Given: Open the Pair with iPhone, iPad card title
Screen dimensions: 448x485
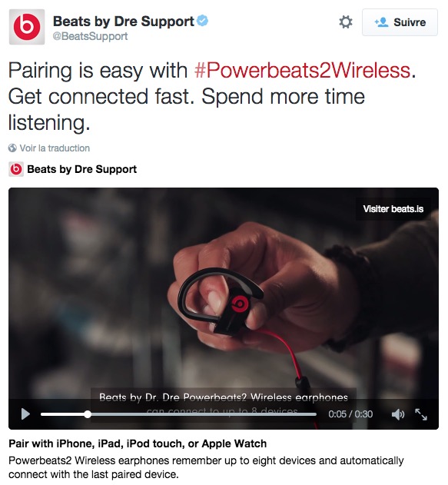Looking at the screenshot, I should pyautogui.click(x=138, y=443).
